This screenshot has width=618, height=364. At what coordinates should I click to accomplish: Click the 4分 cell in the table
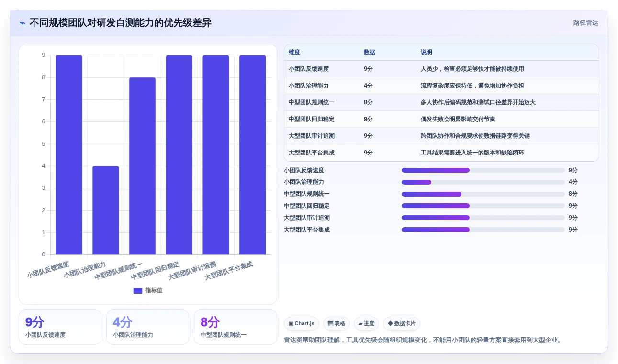pyautogui.click(x=368, y=86)
